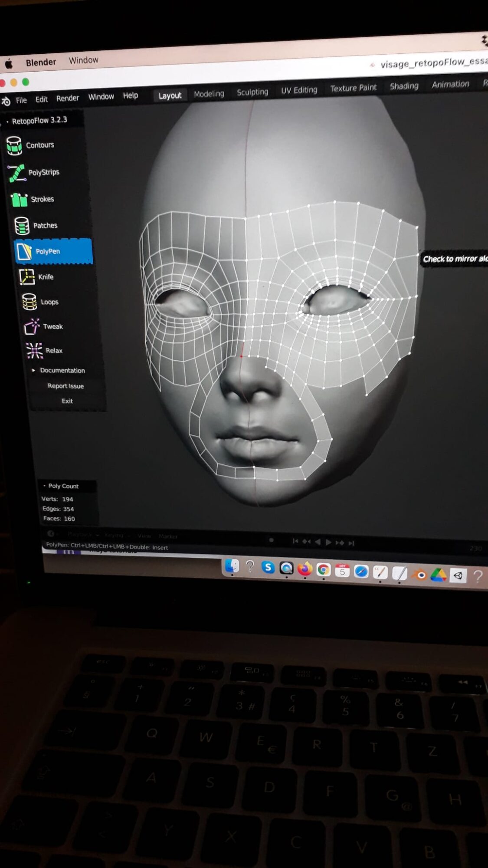Choose the Relax tool icon

click(34, 351)
